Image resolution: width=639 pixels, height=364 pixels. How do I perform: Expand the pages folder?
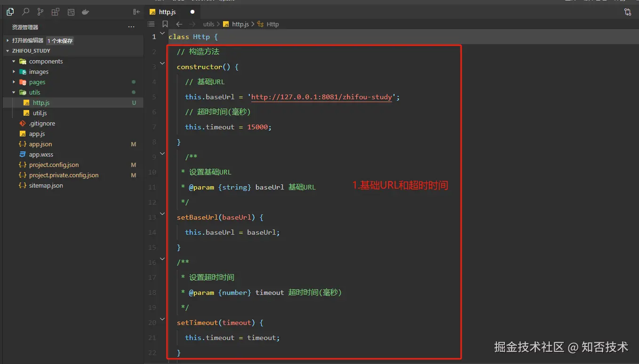[37, 82]
